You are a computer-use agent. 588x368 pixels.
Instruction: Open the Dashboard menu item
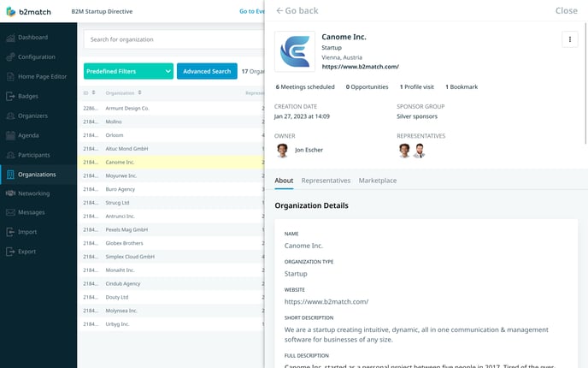[38, 38]
